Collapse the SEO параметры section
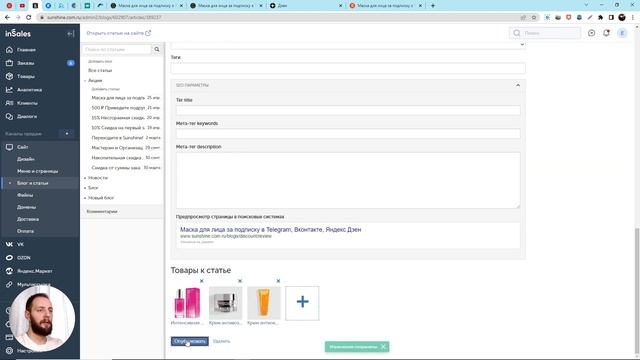The height and width of the screenshot is (360, 640). click(518, 85)
